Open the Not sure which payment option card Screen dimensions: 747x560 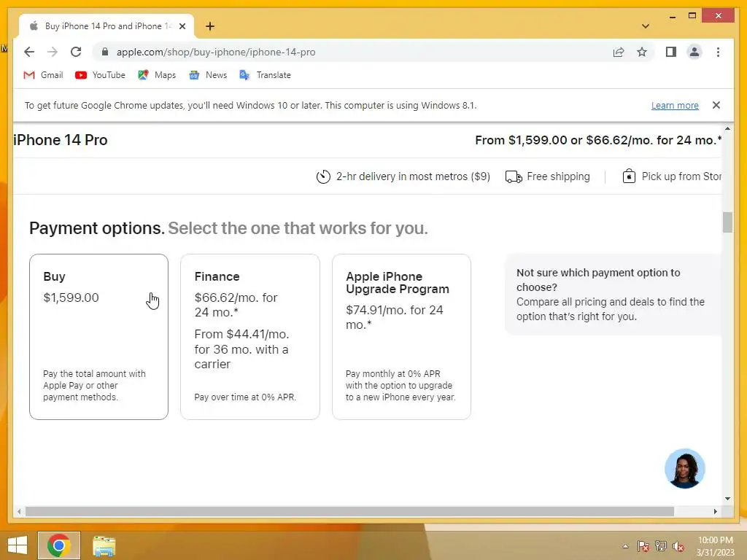click(x=613, y=295)
